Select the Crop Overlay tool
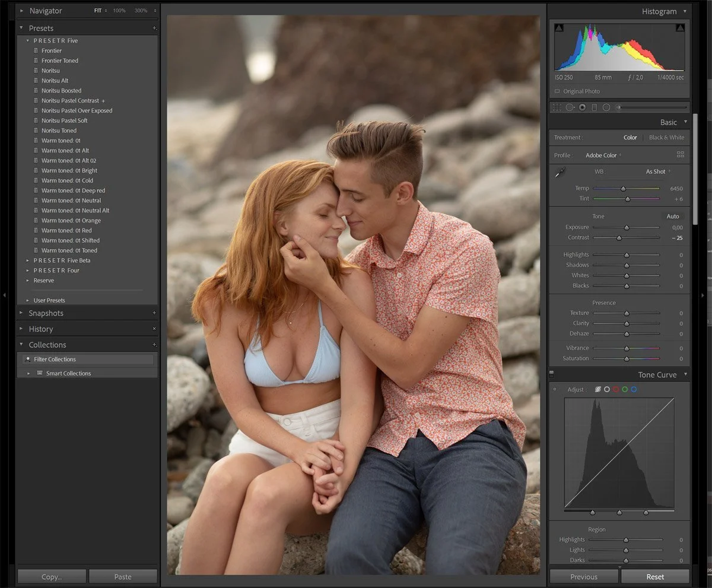 pos(557,107)
